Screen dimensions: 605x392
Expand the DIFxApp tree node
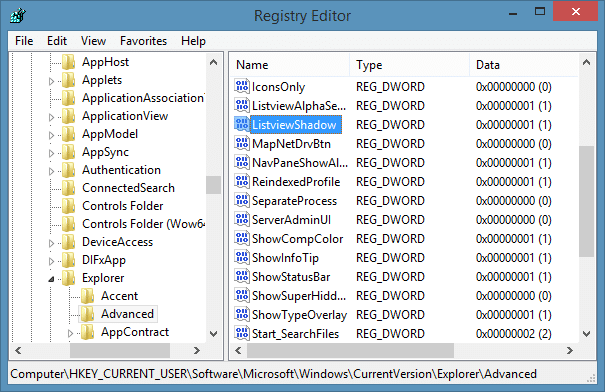coord(51,261)
